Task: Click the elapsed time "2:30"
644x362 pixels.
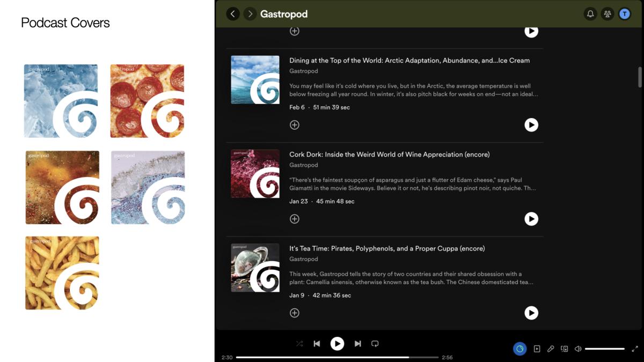Action: click(x=227, y=358)
